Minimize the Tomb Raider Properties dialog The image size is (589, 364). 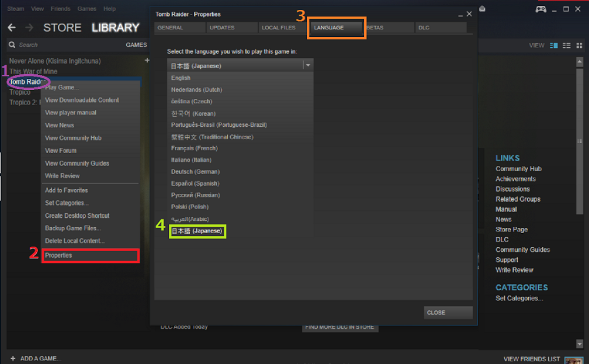point(460,14)
